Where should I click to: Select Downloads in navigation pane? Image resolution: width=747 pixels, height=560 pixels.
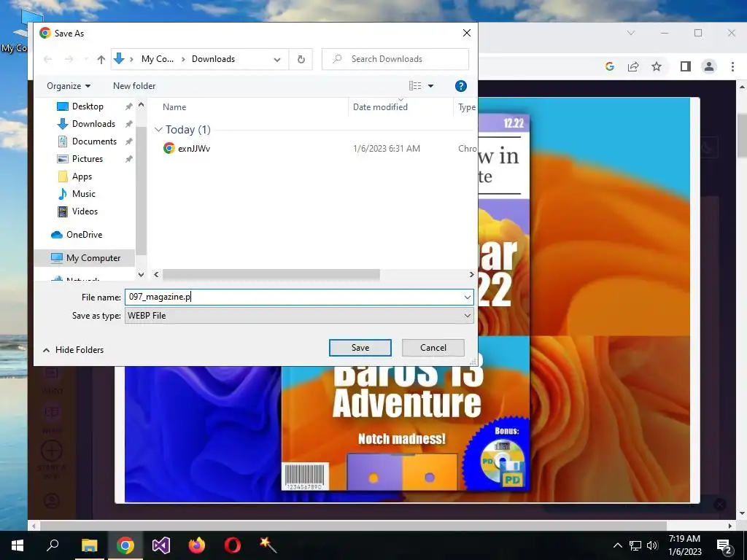tap(93, 124)
